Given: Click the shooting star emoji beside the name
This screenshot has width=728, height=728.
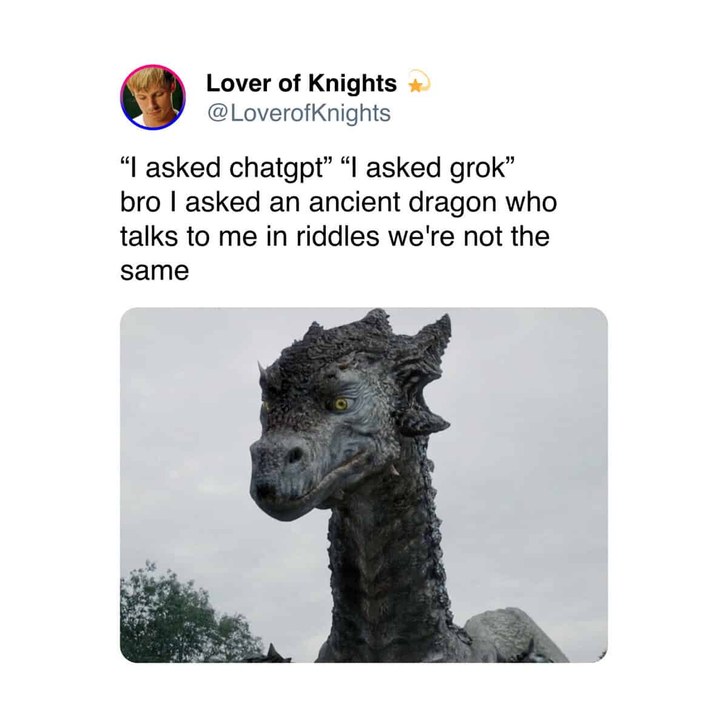Looking at the screenshot, I should click(x=417, y=84).
